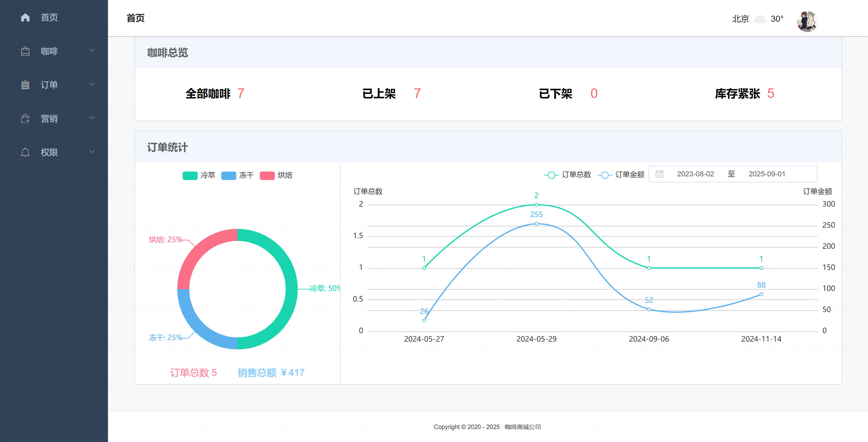Screen dimensions: 868x442
Task: Open the 营销 sidebar menu
Action: 54,118
